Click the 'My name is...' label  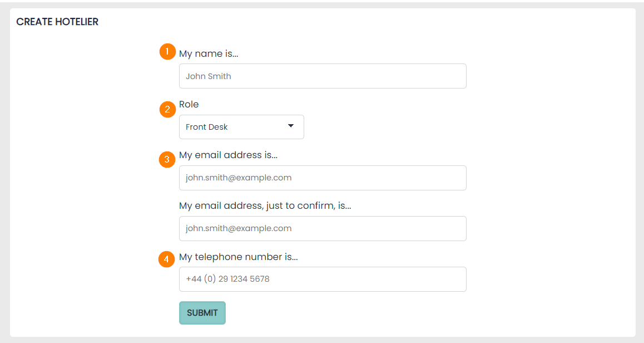tap(209, 54)
